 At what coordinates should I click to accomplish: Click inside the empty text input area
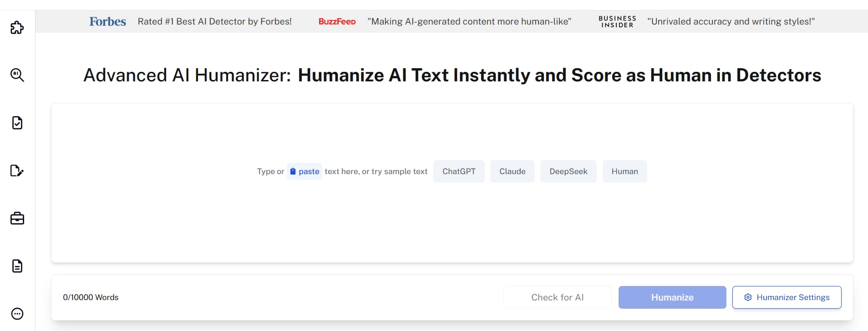(x=452, y=218)
